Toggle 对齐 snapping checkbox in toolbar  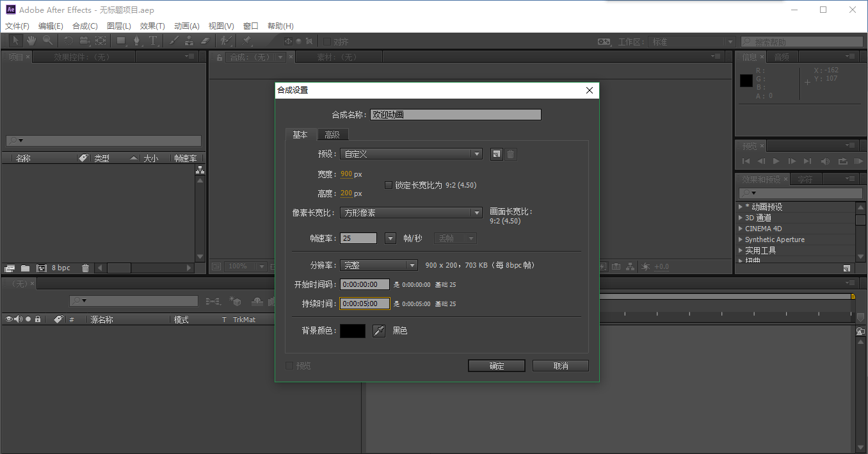(327, 41)
